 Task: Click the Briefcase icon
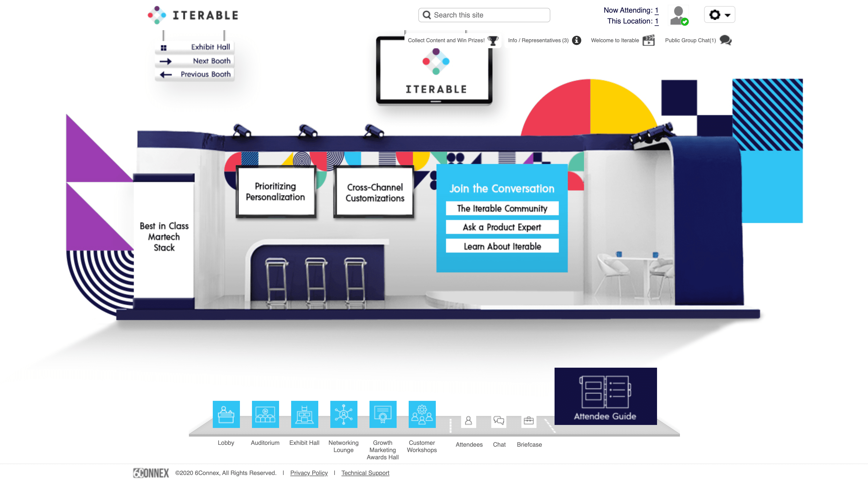[529, 421]
